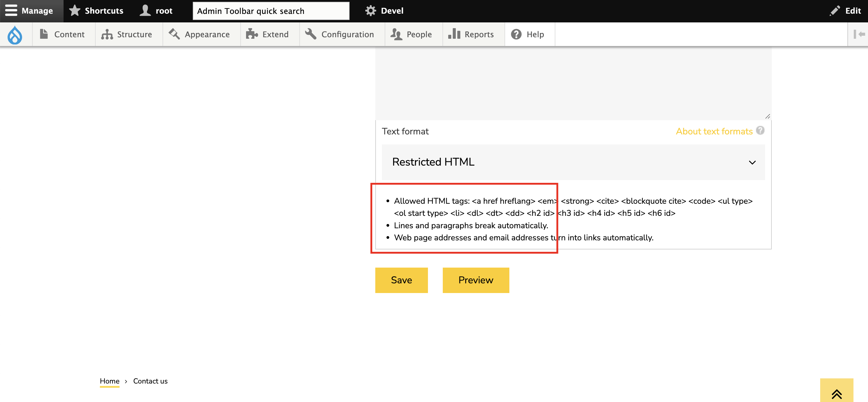Click the Help question-mark icon
This screenshot has width=868, height=402.
[x=515, y=34]
